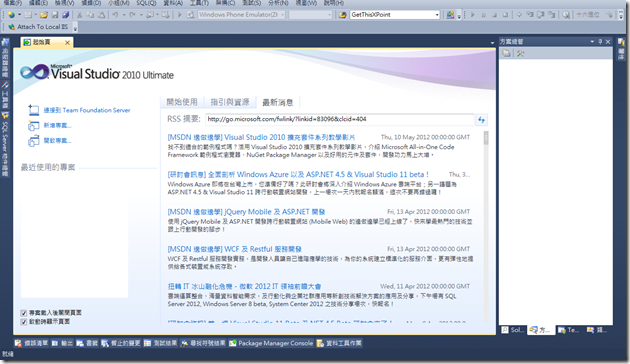630x364 pixels.
Task: Click the news feed vertical scrollbar thumb
Action: (486, 138)
